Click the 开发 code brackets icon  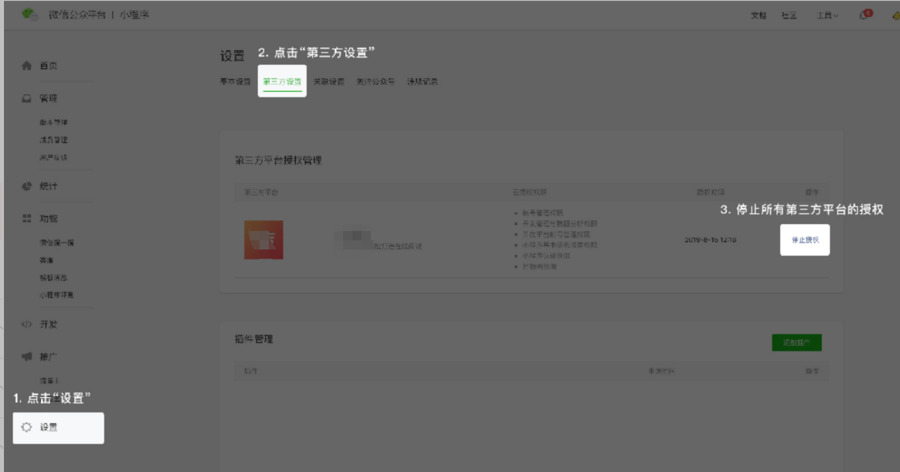pos(27,324)
